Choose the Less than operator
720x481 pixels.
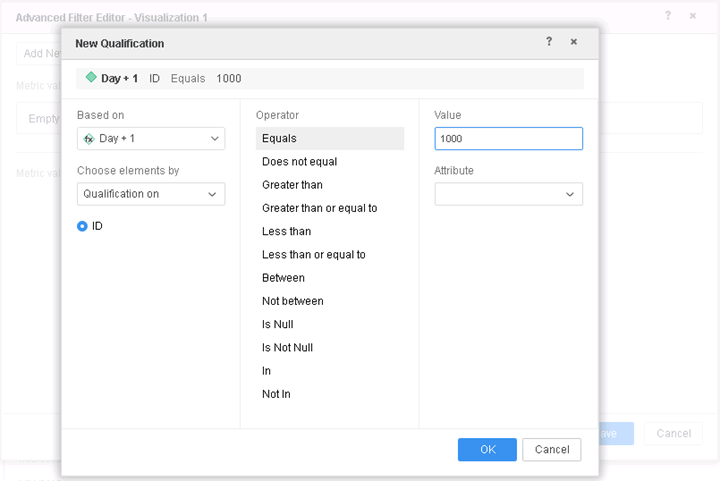pos(286,231)
